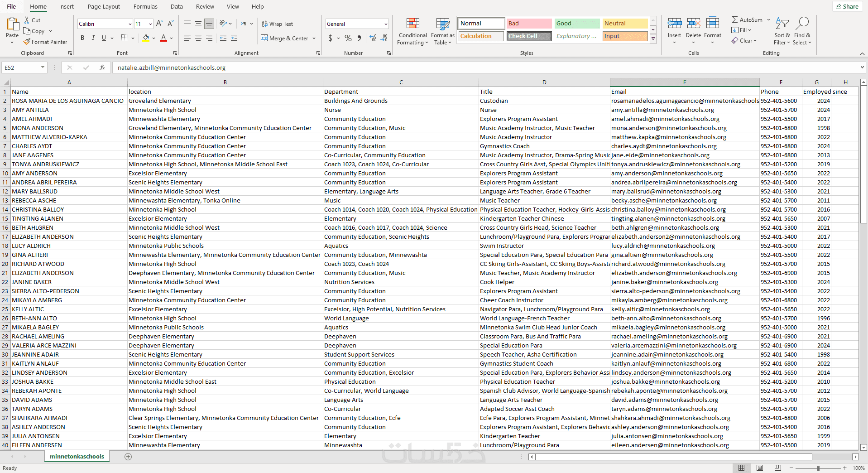Toggle Italic formatting

93,38
